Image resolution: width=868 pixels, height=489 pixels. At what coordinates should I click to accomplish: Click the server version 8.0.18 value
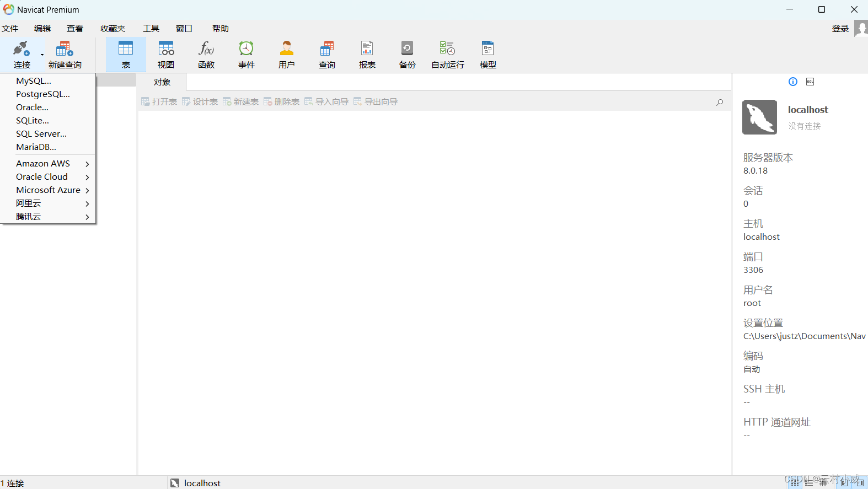(x=756, y=170)
